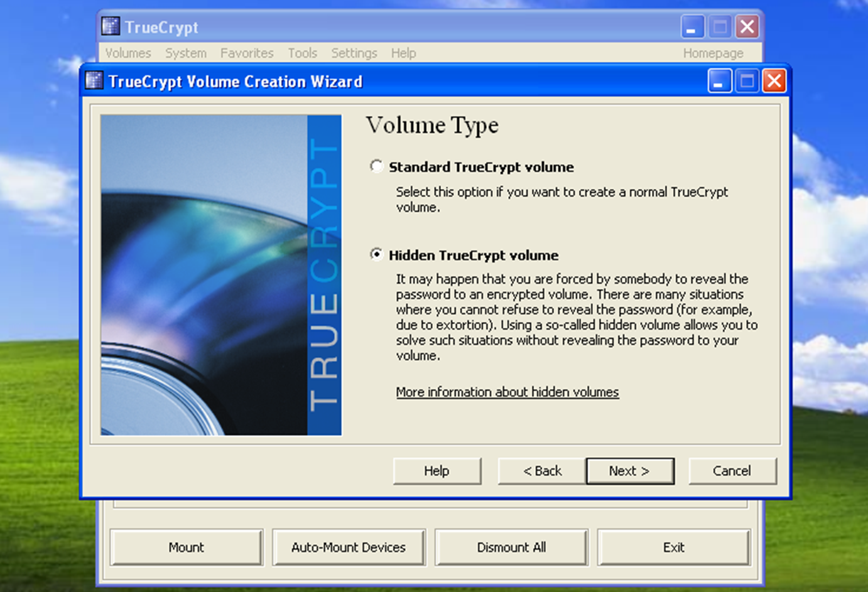Open the Help menu in TrueCrypt menu bar
This screenshot has width=868, height=592.
[403, 53]
